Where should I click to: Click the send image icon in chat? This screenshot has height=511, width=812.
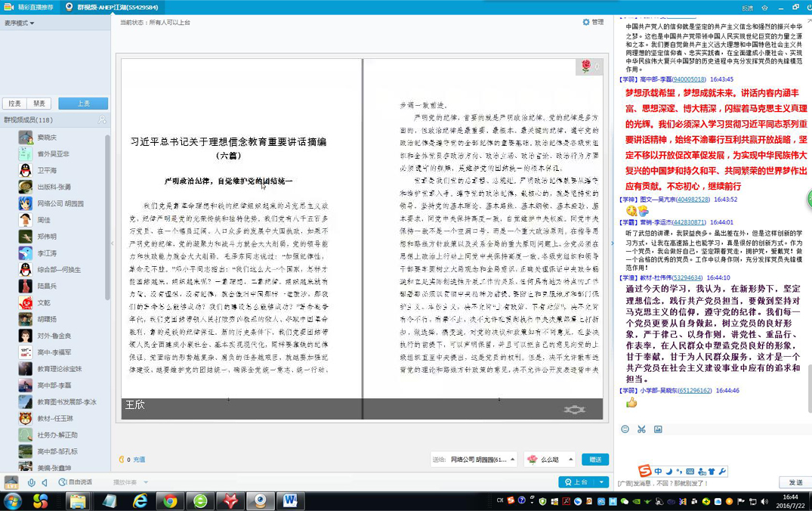click(658, 429)
